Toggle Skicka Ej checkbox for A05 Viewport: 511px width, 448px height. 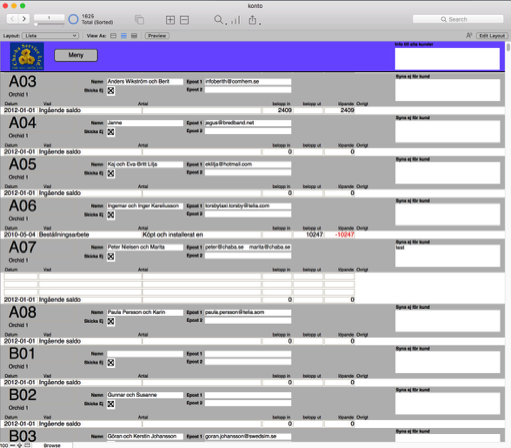coord(111,173)
